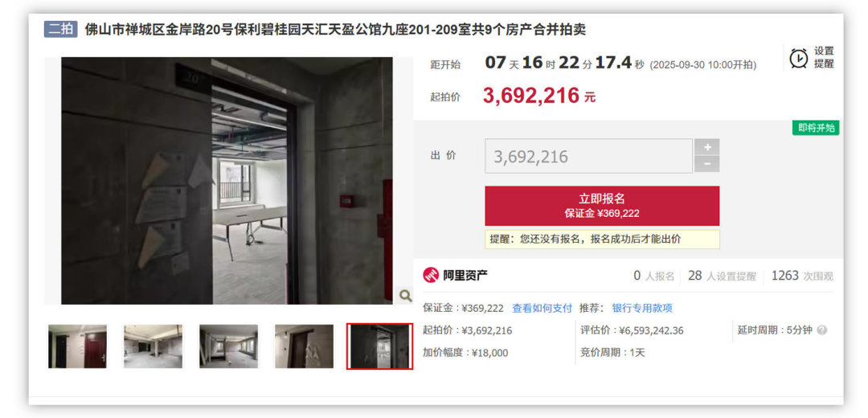Select the third thumbnail of open floor
The image size is (868, 418).
[228, 346]
